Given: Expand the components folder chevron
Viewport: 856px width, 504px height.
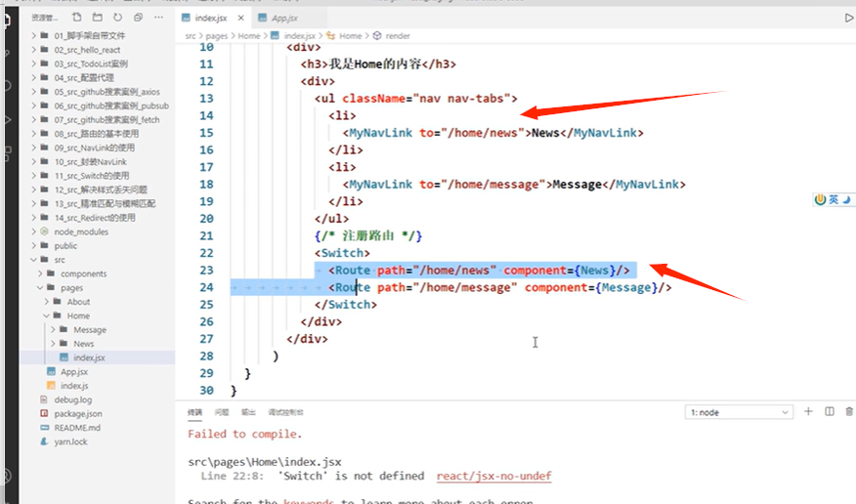Looking at the screenshot, I should pyautogui.click(x=40, y=273).
